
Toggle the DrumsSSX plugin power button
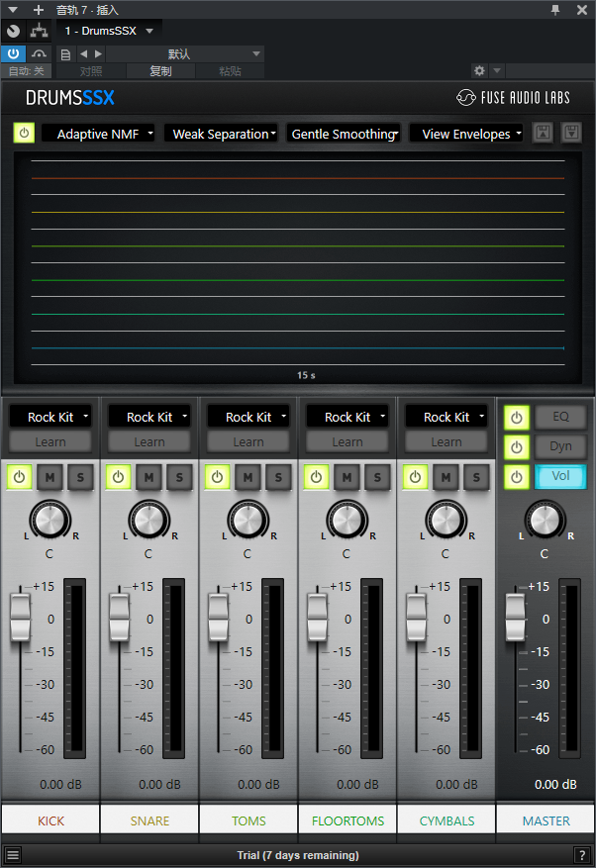tap(24, 133)
